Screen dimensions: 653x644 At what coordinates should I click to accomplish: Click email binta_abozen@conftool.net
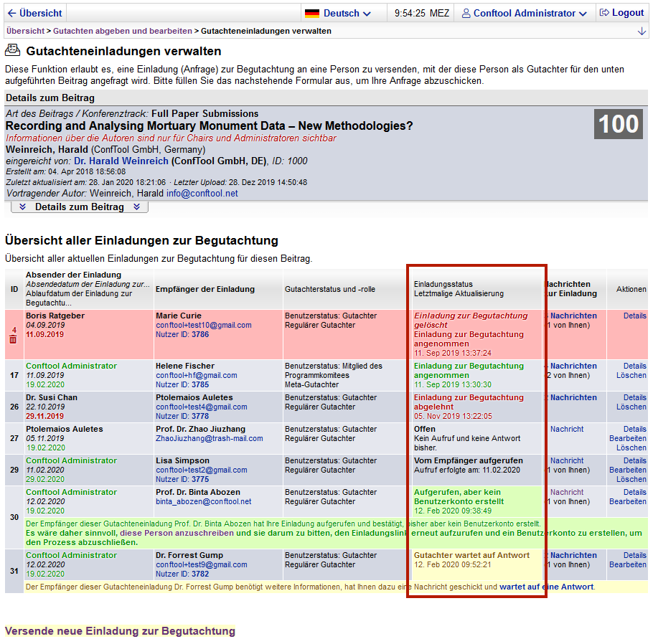[x=204, y=502]
